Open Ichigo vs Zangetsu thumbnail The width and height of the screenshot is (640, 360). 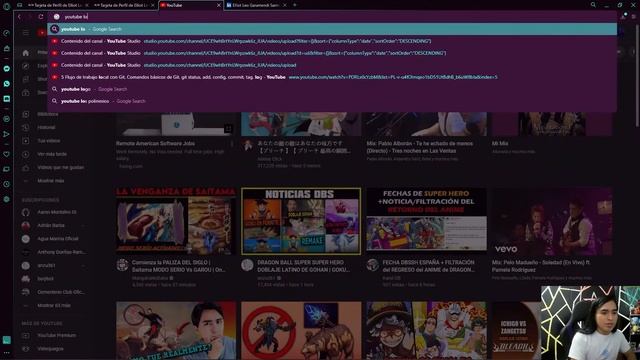(516, 331)
